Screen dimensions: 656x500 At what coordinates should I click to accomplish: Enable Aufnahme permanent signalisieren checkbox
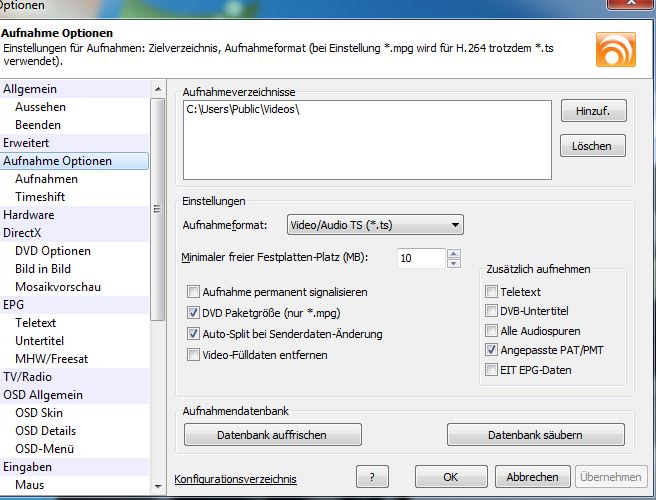click(x=193, y=293)
